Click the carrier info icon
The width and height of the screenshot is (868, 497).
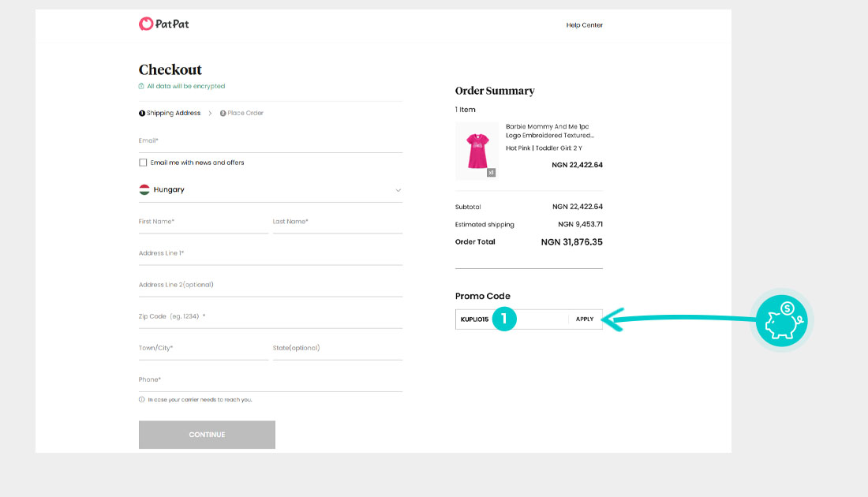point(142,399)
